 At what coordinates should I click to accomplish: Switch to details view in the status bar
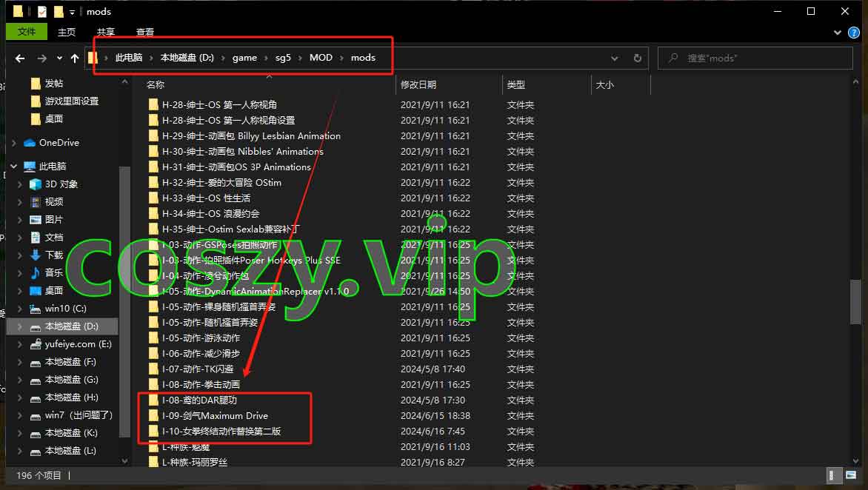(x=834, y=476)
